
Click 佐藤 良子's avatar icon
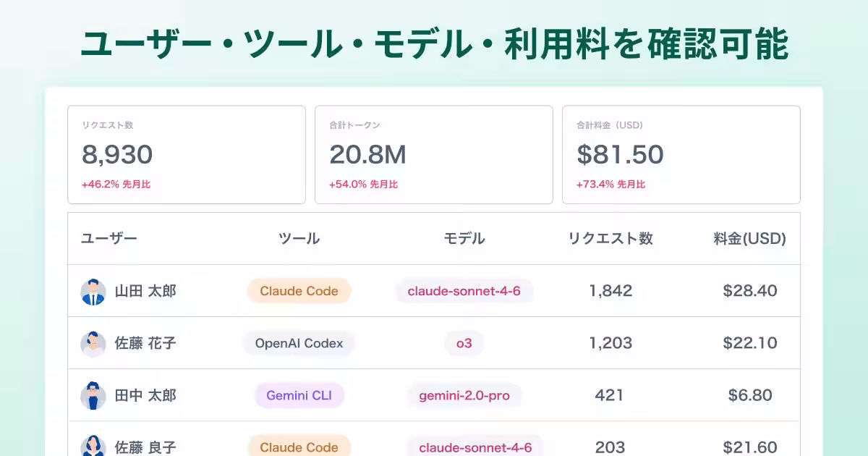[93, 446]
